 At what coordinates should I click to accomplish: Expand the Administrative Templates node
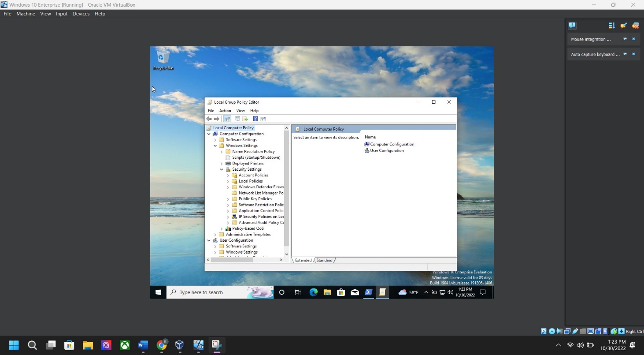click(215, 235)
